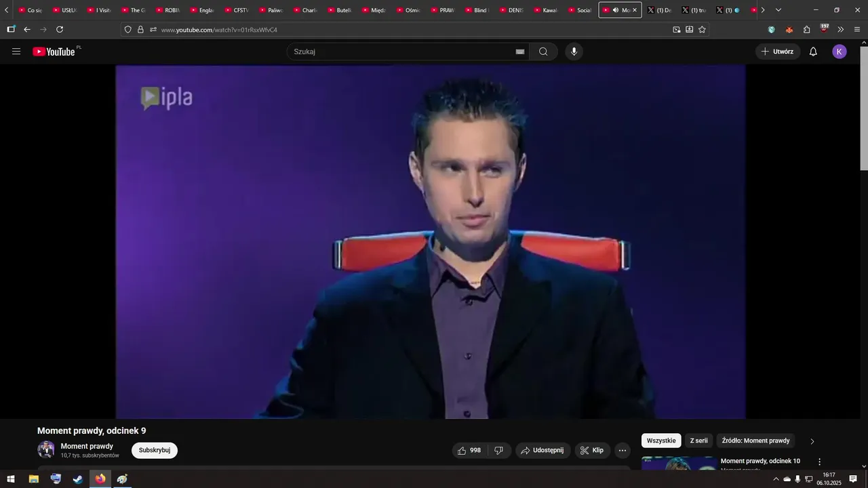
Task: Open options for Moment prawdy, odcinek 10
Action: (819, 462)
